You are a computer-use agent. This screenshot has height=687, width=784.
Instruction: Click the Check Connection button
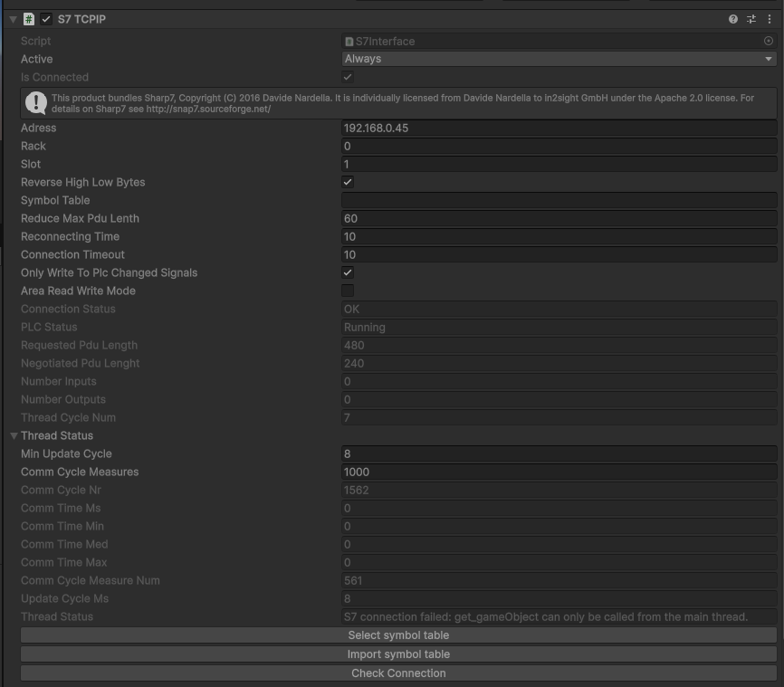(398, 673)
